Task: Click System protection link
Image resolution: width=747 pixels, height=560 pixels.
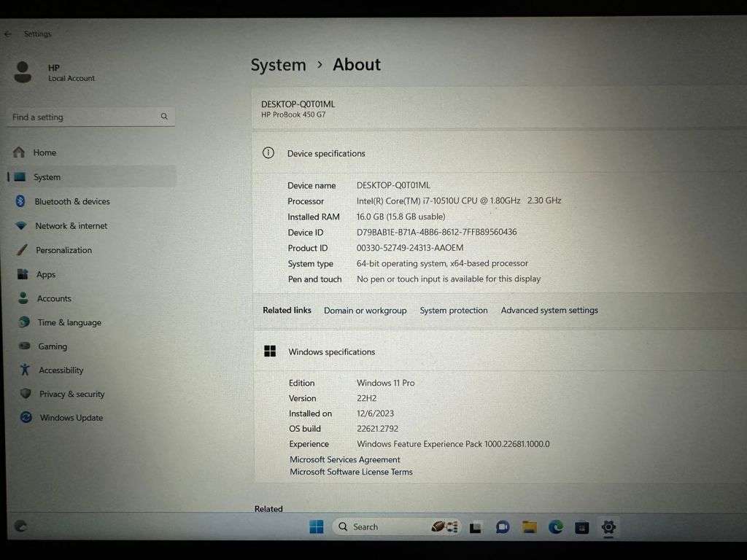Action: tap(453, 310)
